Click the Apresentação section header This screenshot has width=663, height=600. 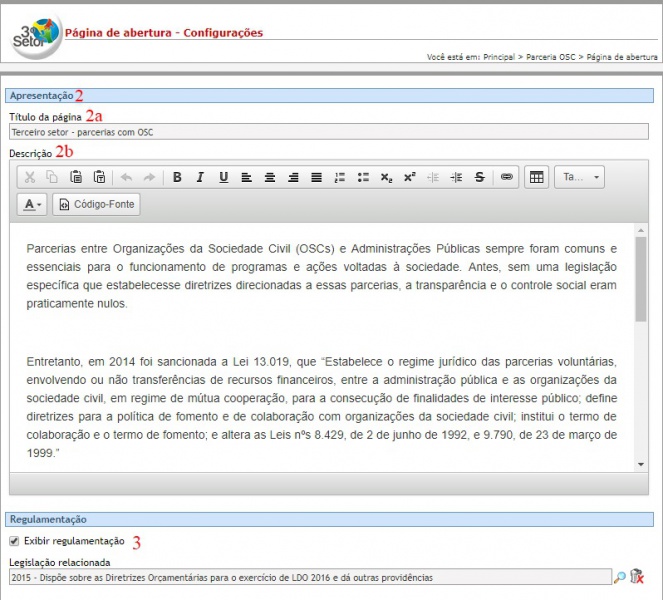tap(329, 96)
